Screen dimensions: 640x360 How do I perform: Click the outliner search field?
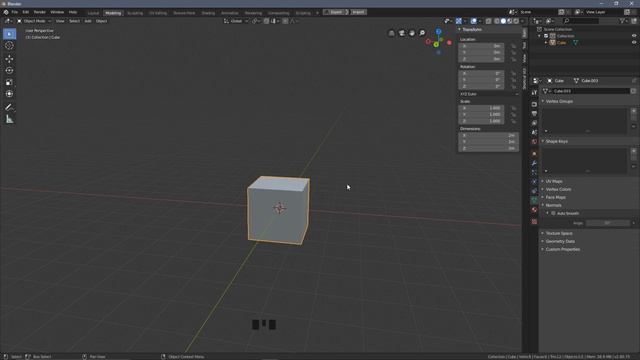(581, 21)
